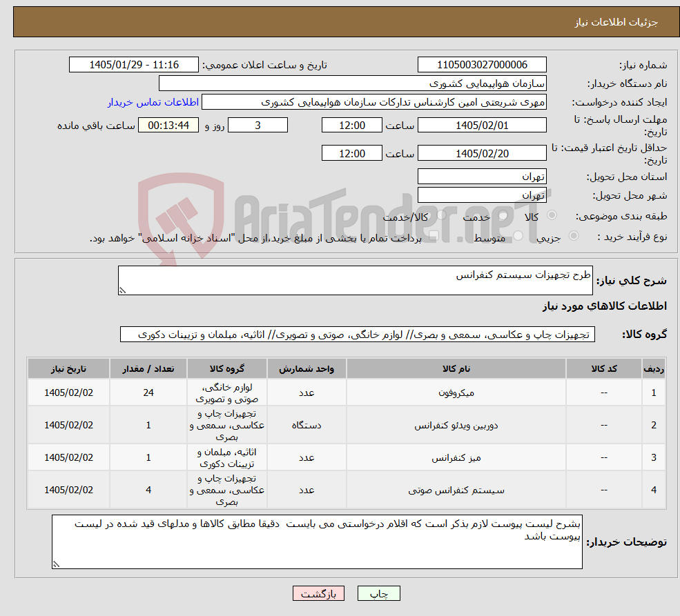Click the واحد شمارش column header
Image resolution: width=680 pixels, height=616 pixels.
[x=307, y=368]
